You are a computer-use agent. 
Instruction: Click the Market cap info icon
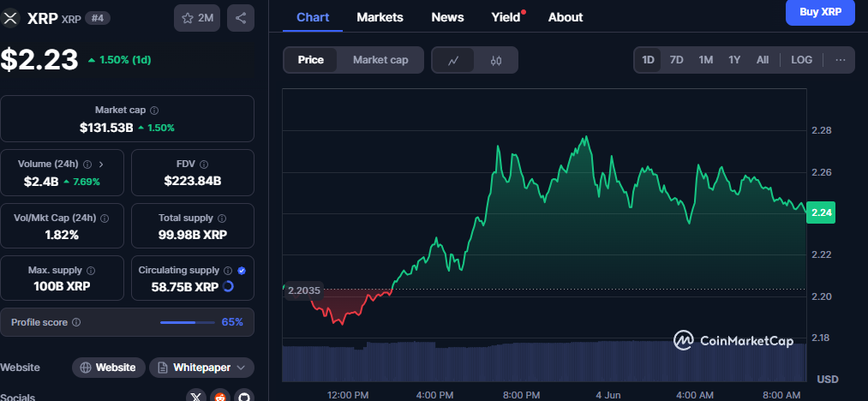pos(155,111)
